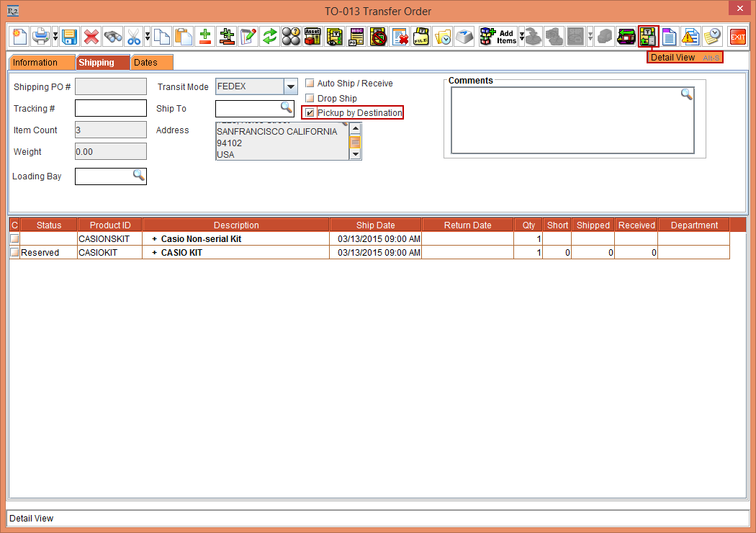Click the new document icon
756x533 pixels.
click(19, 36)
